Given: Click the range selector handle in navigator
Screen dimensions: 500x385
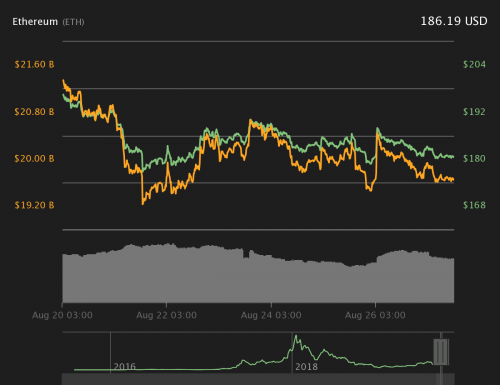Looking at the screenshot, I should [441, 352].
